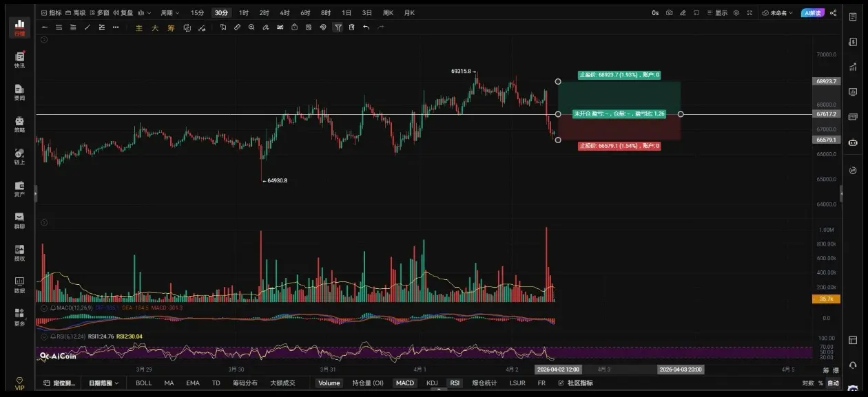
Task: Select the 4时 timeframe
Action: point(285,12)
